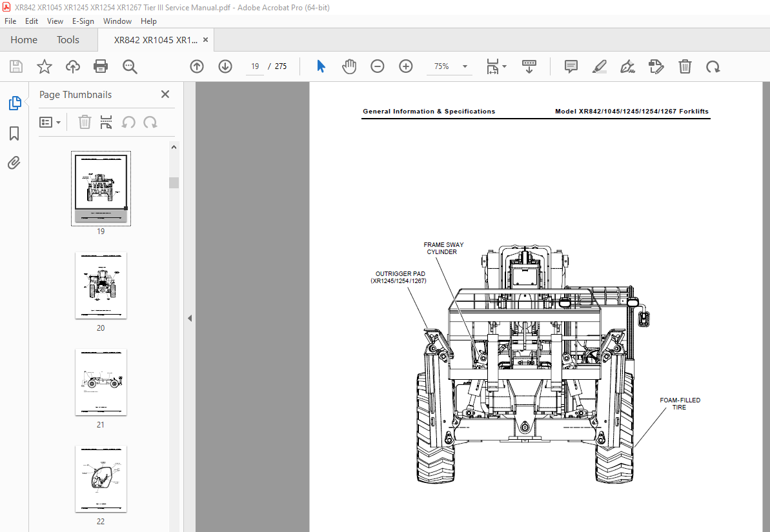The height and width of the screenshot is (532, 770).
Task: Click the General Information & Specifications header
Action: pos(429,112)
